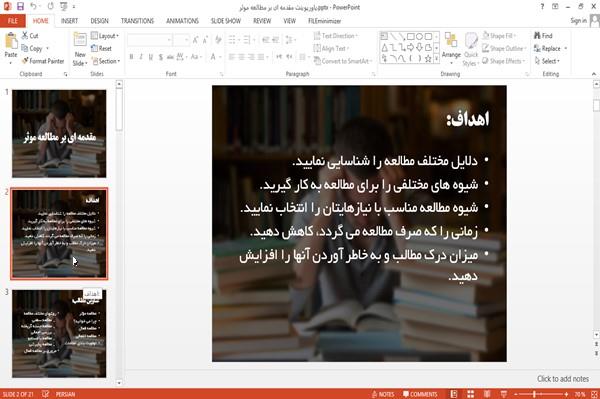
Task: Select slide 1 thumbnail
Action: 59,134
